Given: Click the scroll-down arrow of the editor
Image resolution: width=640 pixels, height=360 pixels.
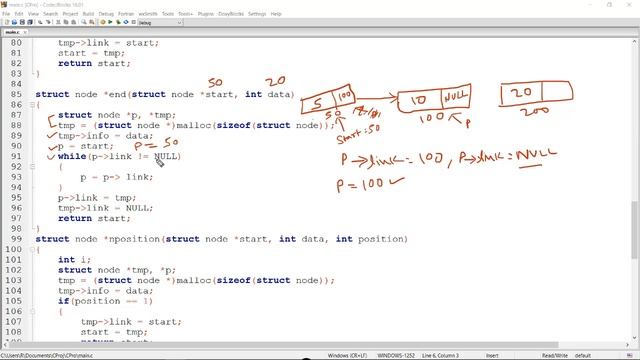Looking at the screenshot, I should (634, 338).
